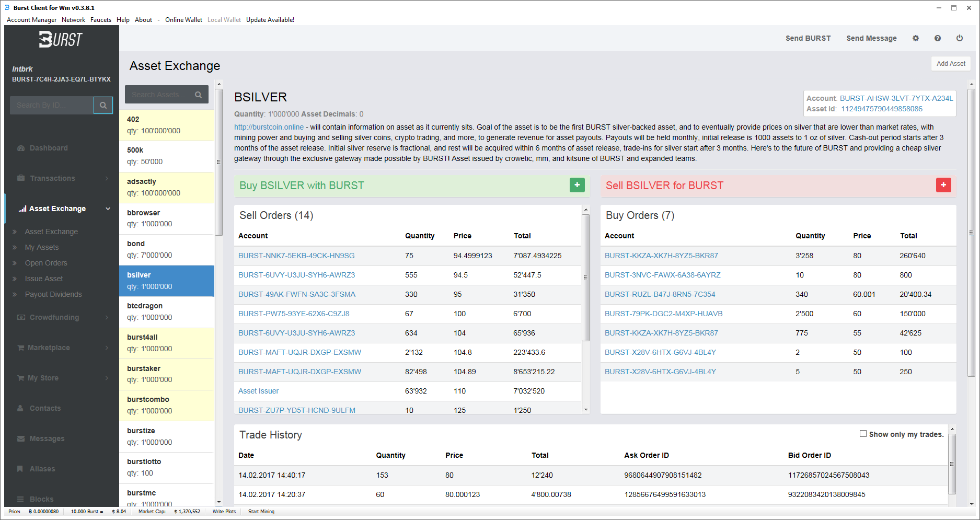Image resolution: width=980 pixels, height=520 pixels.
Task: Click the Send BURST button
Action: pyautogui.click(x=808, y=38)
